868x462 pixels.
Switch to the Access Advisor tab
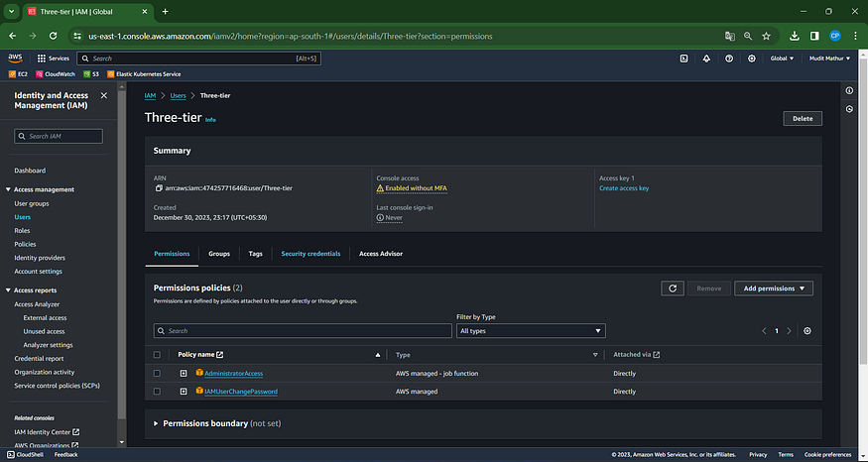pyautogui.click(x=381, y=254)
